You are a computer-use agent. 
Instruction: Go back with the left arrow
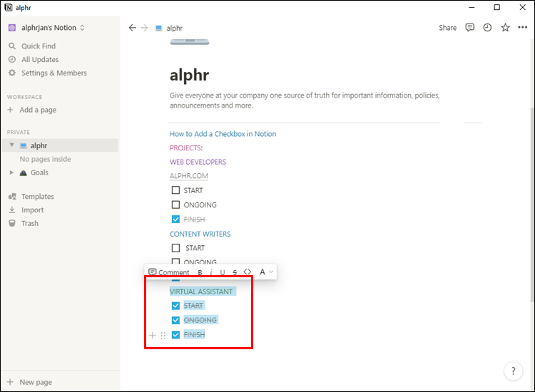pos(132,28)
